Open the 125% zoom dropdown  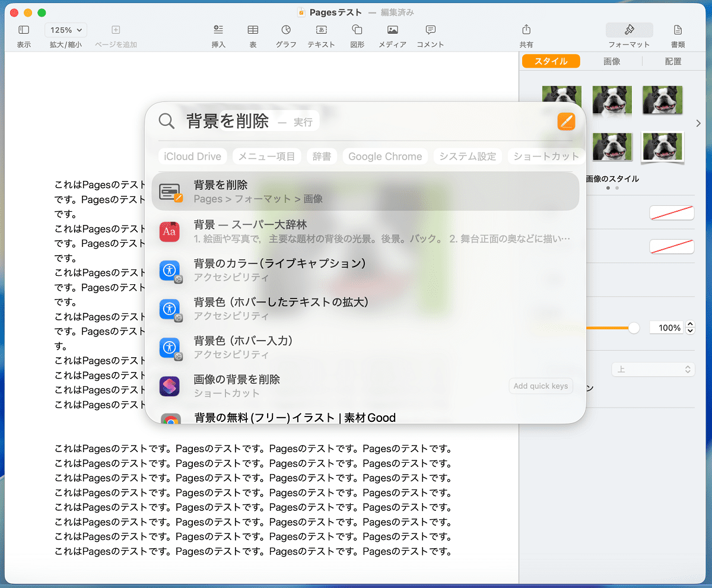coord(66,30)
